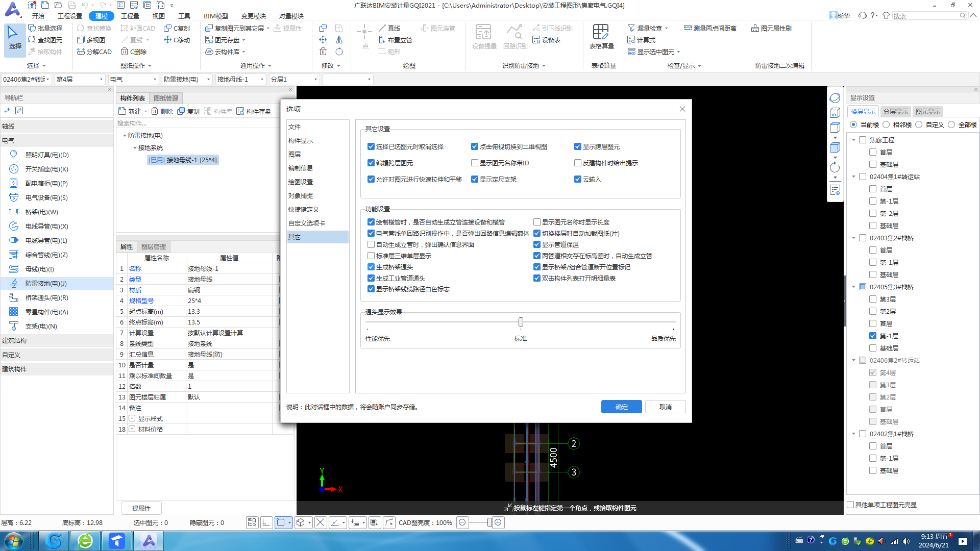Click the 提属性 button
The height and width of the screenshot is (551, 980).
pyautogui.click(x=141, y=508)
